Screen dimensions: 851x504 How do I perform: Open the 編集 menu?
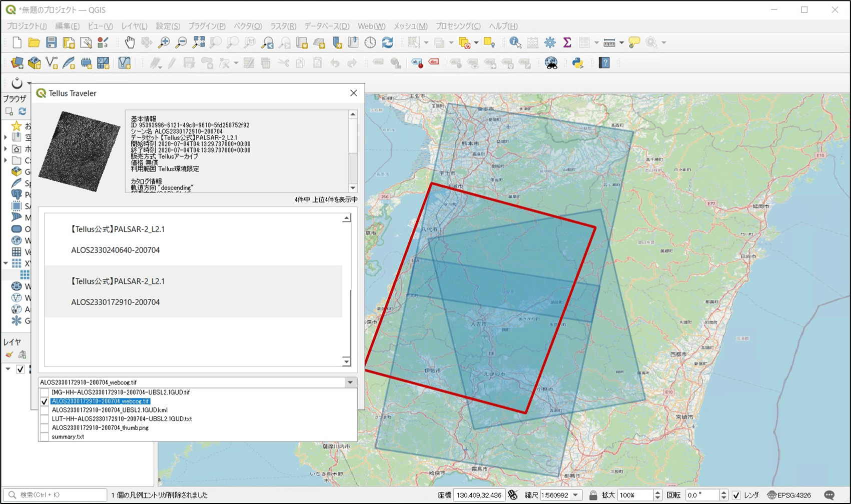(67, 26)
